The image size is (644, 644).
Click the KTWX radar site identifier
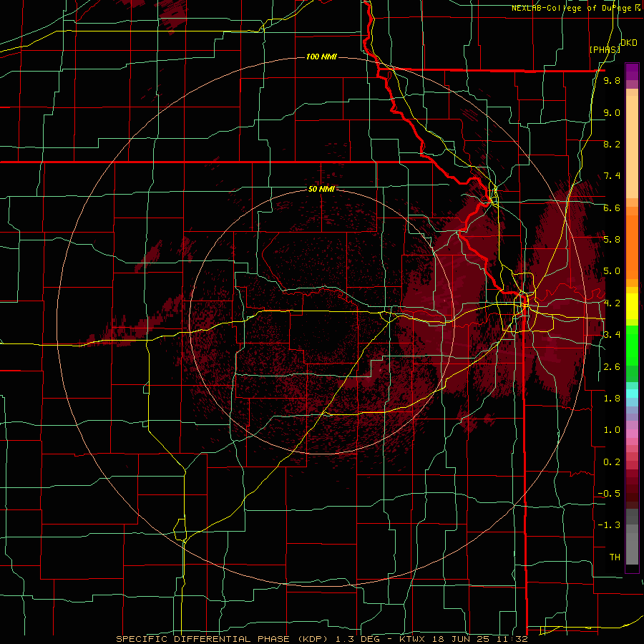pos(414,639)
